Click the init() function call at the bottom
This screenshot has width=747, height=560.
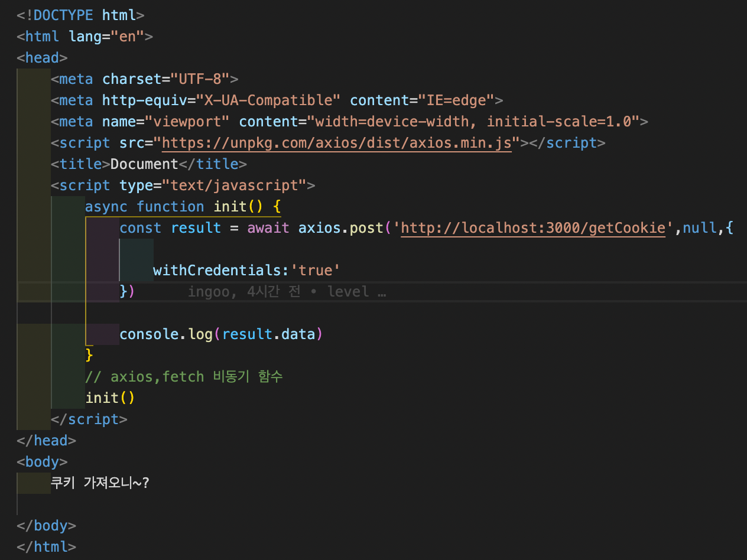(109, 398)
